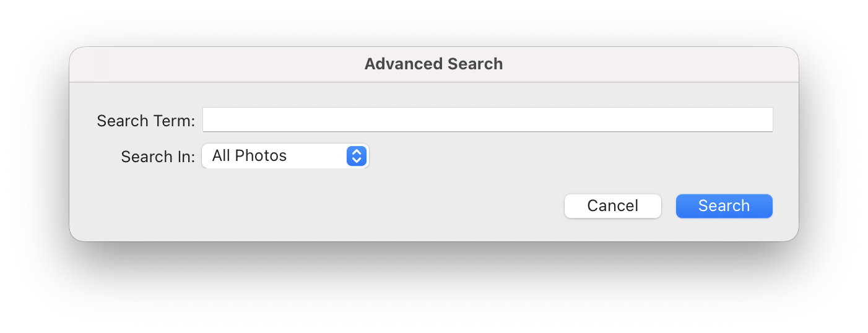The width and height of the screenshot is (868, 333).
Task: Run the advanced search with Search
Action: click(724, 206)
